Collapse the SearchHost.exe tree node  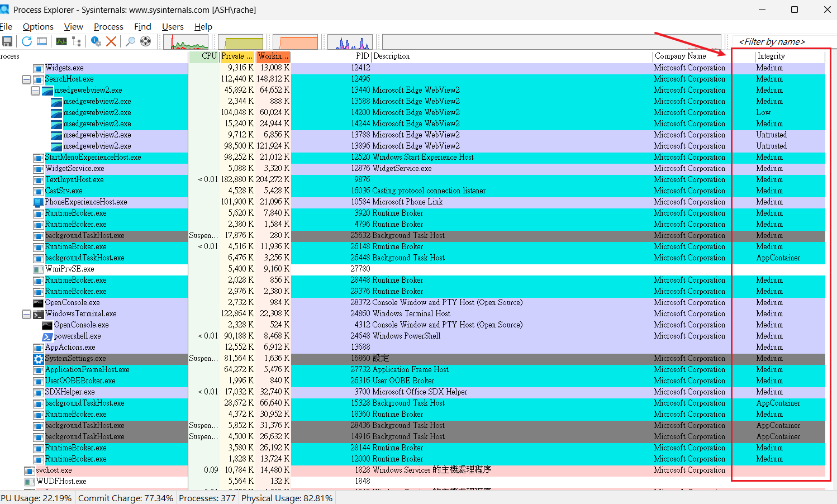[26, 79]
